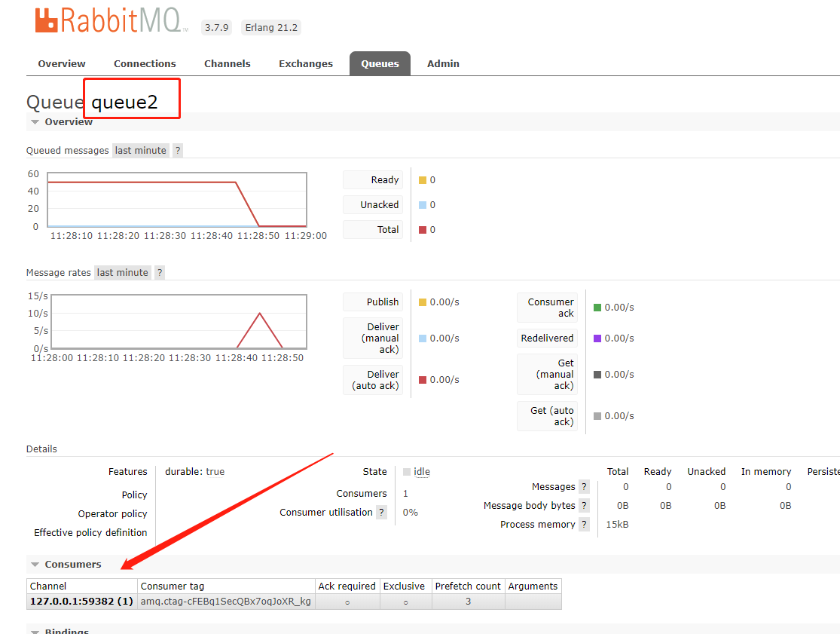Viewport: 840px width, 634px height.
Task: Open the Admin tab
Action: tap(443, 63)
